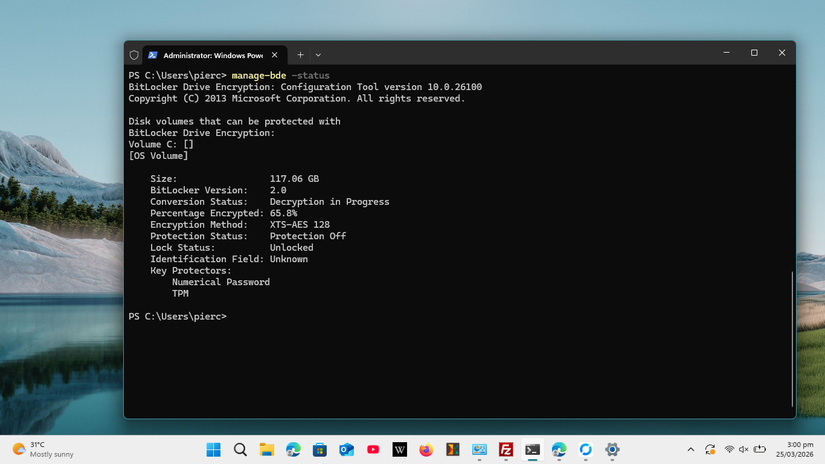Click the muted volume tray icon
This screenshot has width=825, height=464.
[743, 450]
